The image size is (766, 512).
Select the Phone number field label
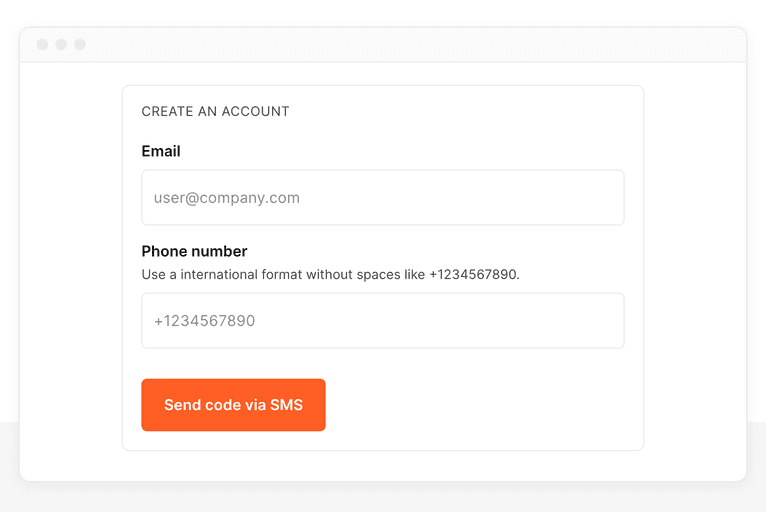click(x=194, y=252)
